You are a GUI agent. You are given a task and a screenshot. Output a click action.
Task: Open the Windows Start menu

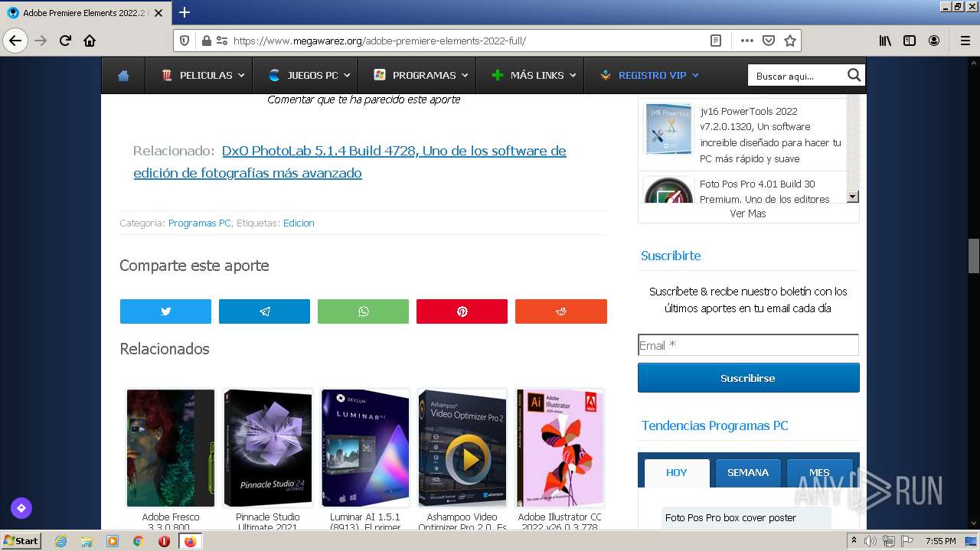tap(21, 541)
